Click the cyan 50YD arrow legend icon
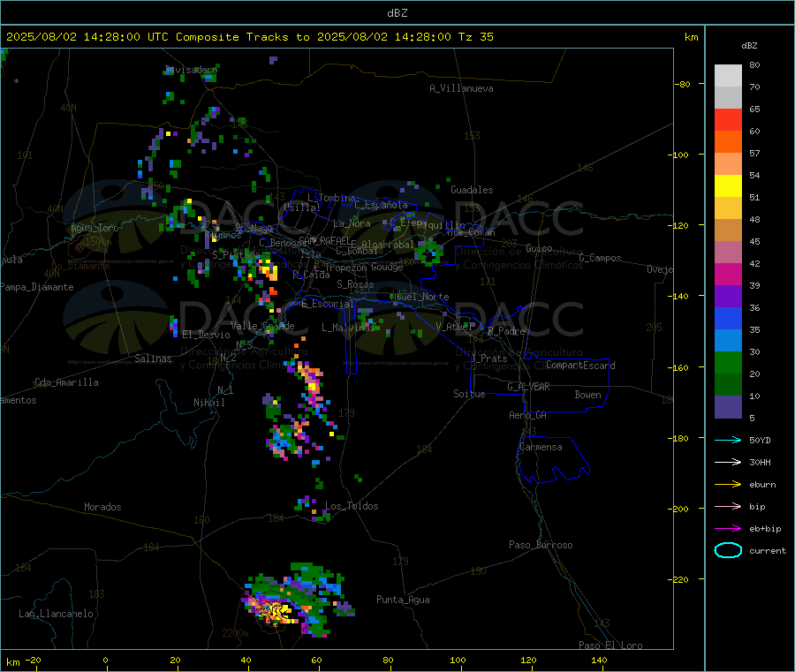Viewport: 795px width, 672px height. tap(728, 440)
